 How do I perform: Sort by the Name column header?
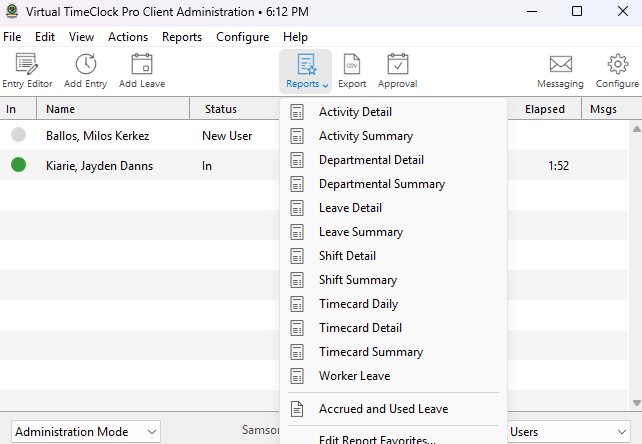click(x=113, y=109)
